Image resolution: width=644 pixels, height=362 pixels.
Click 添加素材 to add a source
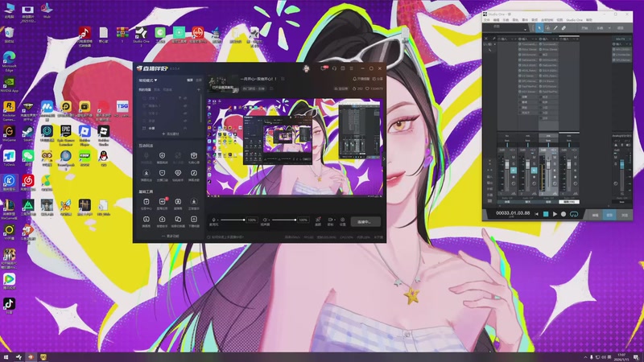(x=171, y=134)
